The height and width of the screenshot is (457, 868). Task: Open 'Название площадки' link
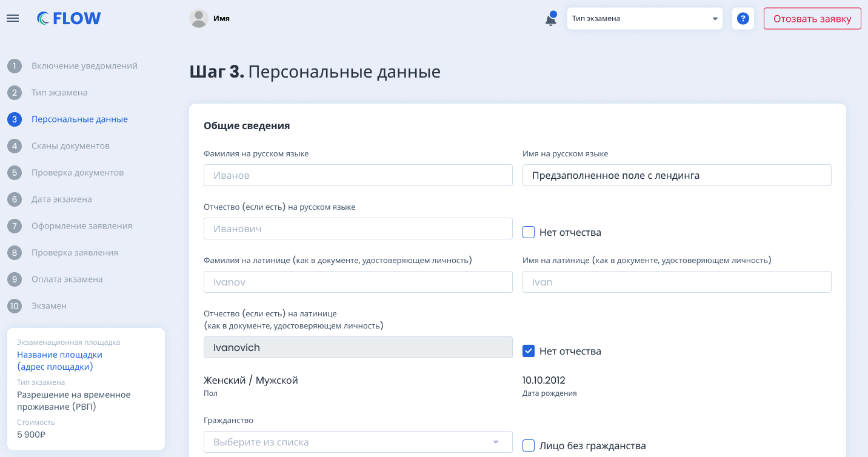pyautogui.click(x=59, y=355)
